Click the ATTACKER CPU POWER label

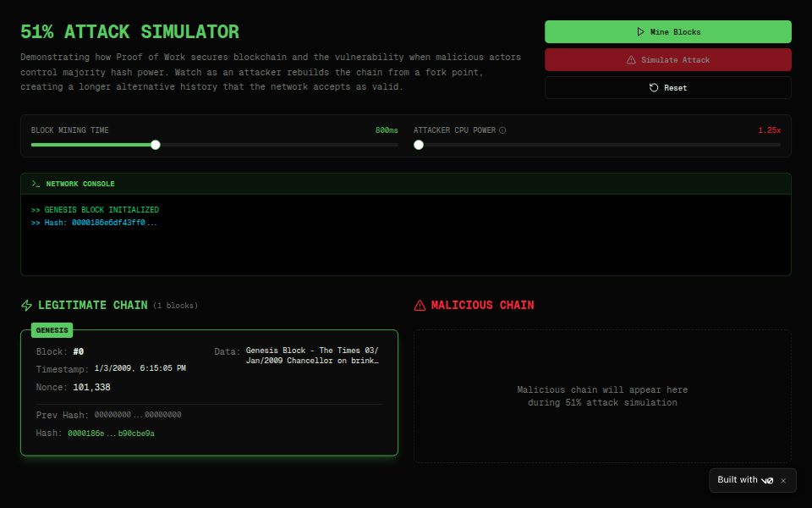point(455,130)
